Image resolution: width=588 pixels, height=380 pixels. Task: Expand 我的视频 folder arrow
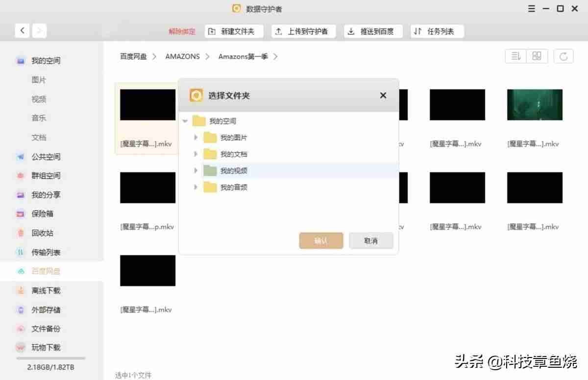(x=196, y=171)
